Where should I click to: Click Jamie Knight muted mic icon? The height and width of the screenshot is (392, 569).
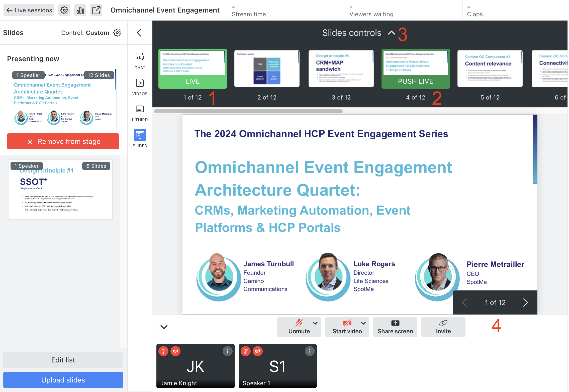(x=163, y=351)
